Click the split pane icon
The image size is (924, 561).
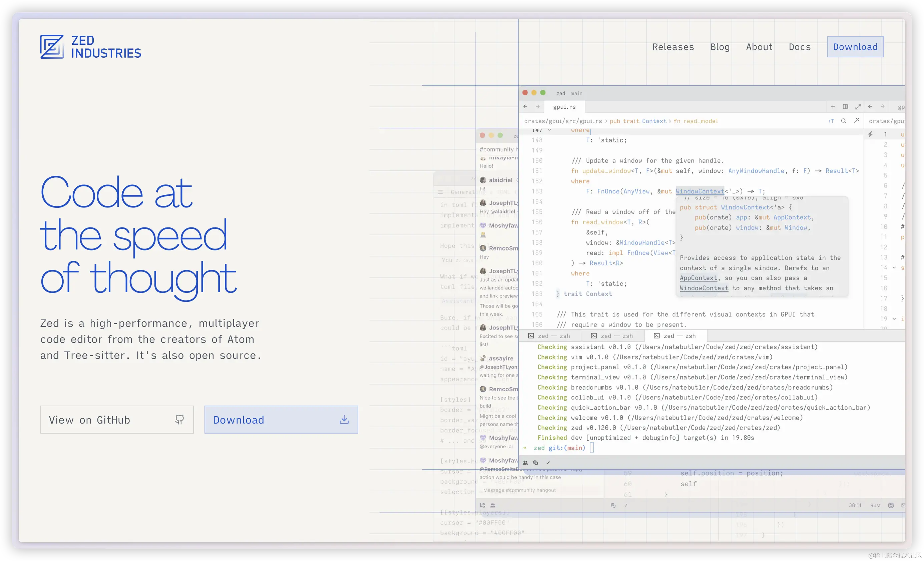[x=845, y=107]
